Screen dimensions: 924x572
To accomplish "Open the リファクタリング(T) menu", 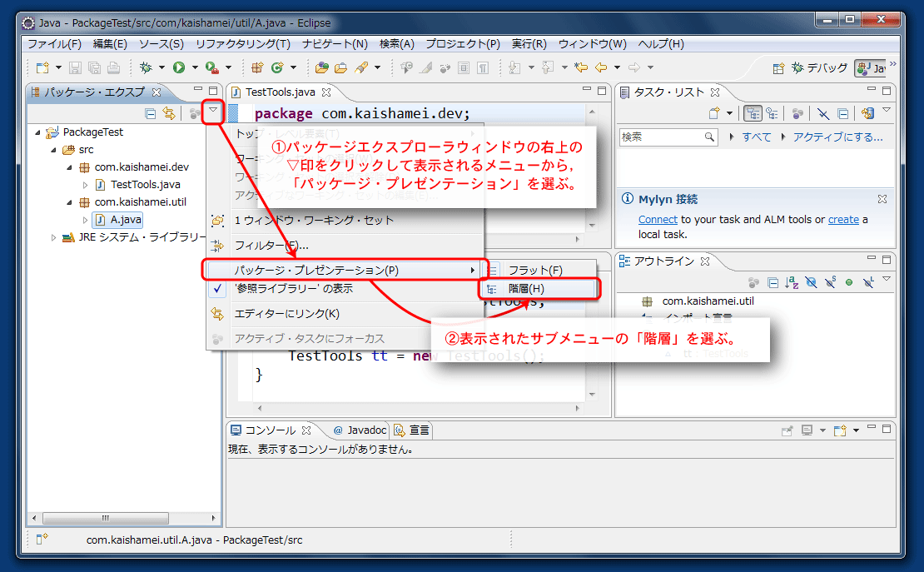I will [243, 43].
